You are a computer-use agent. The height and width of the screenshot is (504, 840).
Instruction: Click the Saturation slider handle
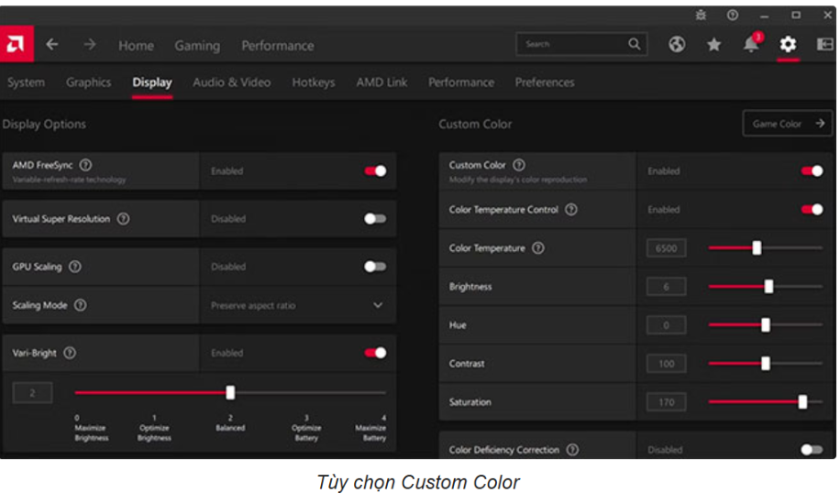point(803,401)
